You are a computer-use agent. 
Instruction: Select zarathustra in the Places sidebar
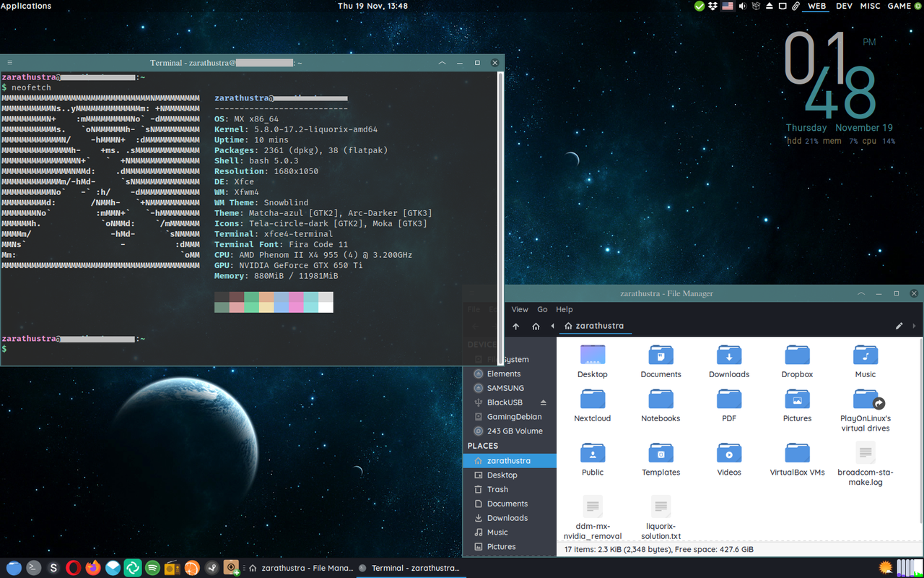click(509, 460)
